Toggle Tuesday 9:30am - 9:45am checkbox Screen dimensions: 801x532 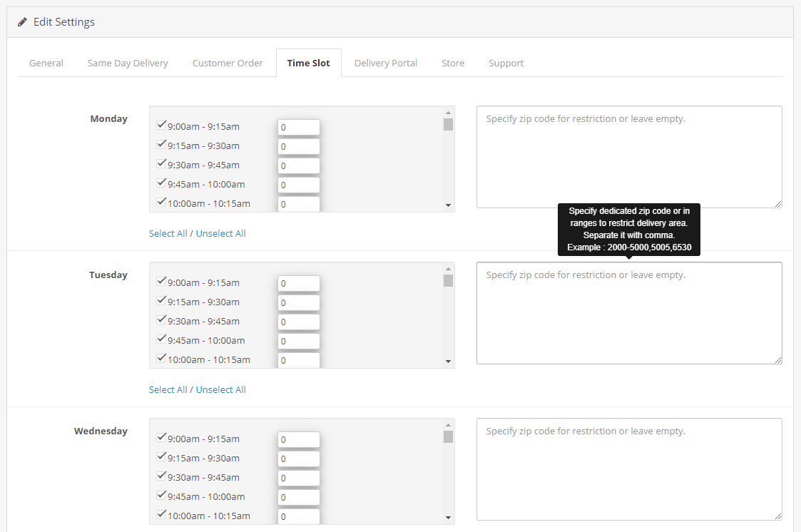pyautogui.click(x=161, y=319)
